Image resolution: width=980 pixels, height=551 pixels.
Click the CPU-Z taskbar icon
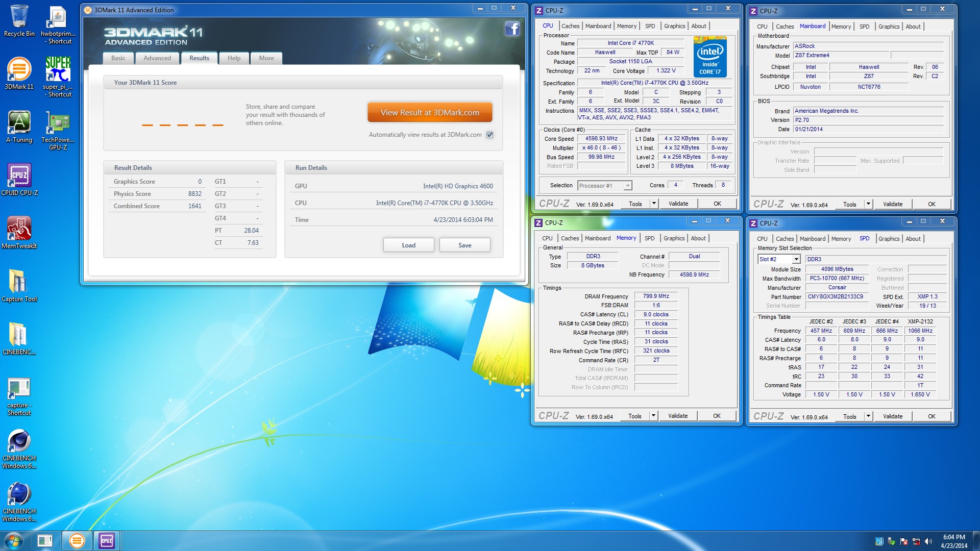pyautogui.click(x=107, y=541)
